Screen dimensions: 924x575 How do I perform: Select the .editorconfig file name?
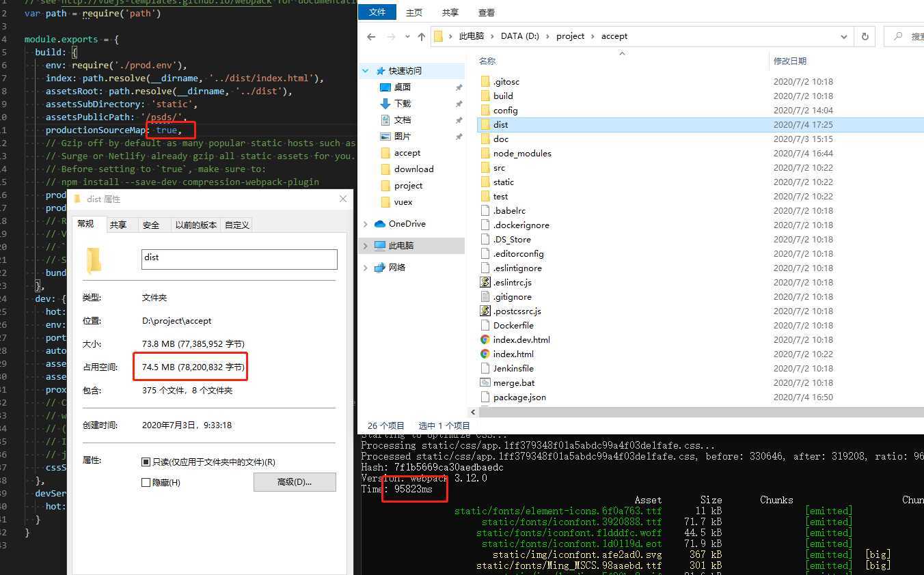pos(519,253)
